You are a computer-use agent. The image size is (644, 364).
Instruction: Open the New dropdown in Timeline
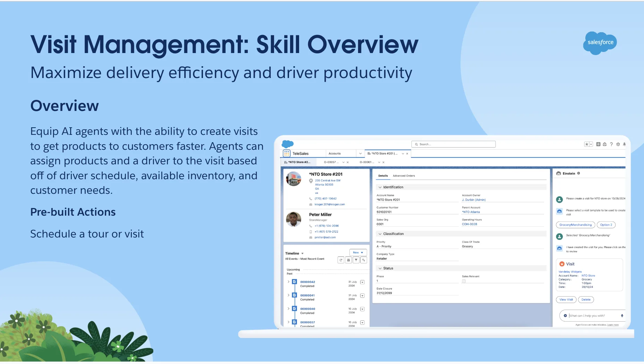[x=358, y=253]
